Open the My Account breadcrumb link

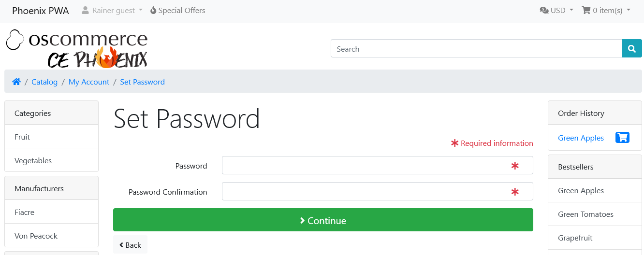(89, 82)
